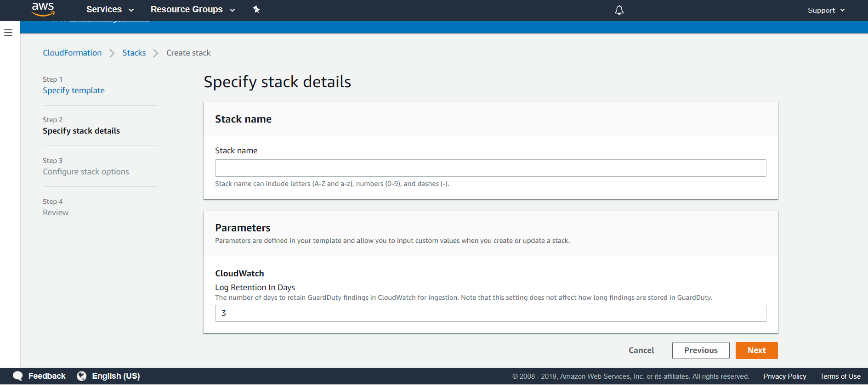Click the globe language icon
The width and height of the screenshot is (868, 387).
click(x=82, y=376)
